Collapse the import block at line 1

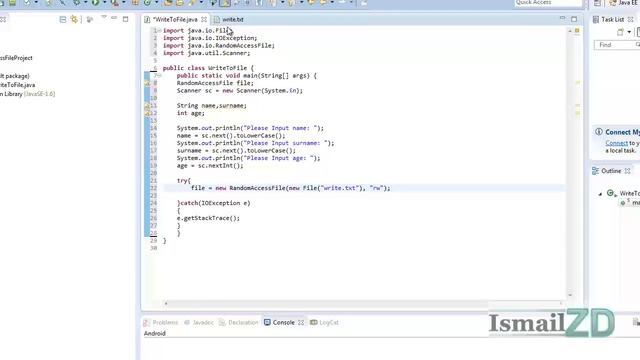click(x=159, y=30)
